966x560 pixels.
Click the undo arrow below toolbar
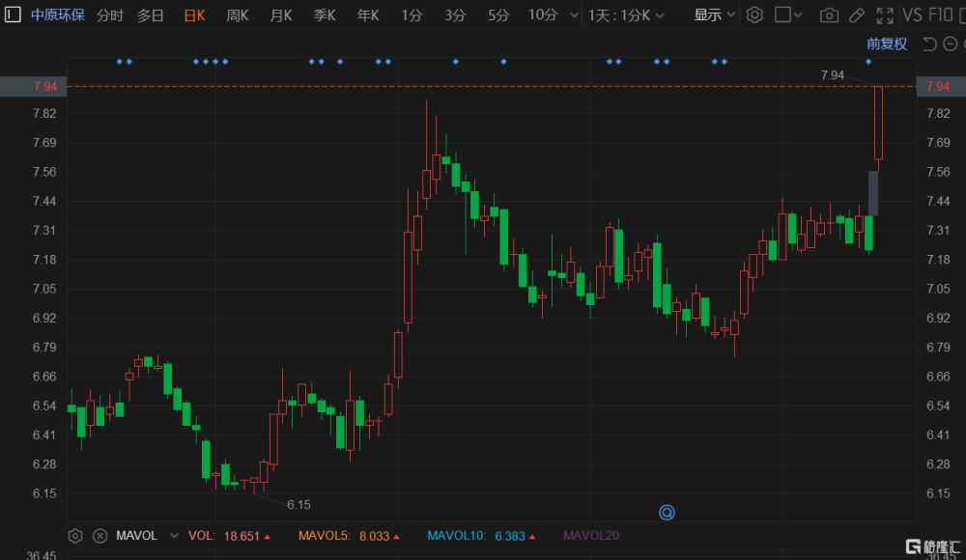click(x=929, y=43)
